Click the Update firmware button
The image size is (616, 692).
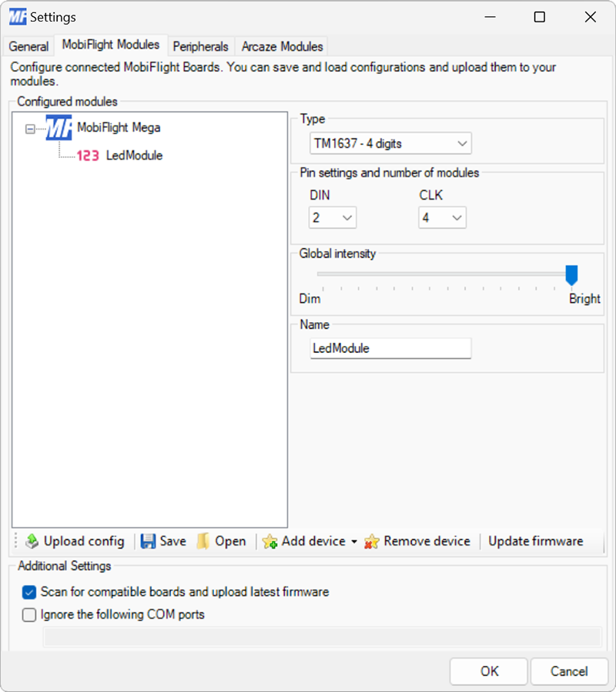(x=535, y=541)
